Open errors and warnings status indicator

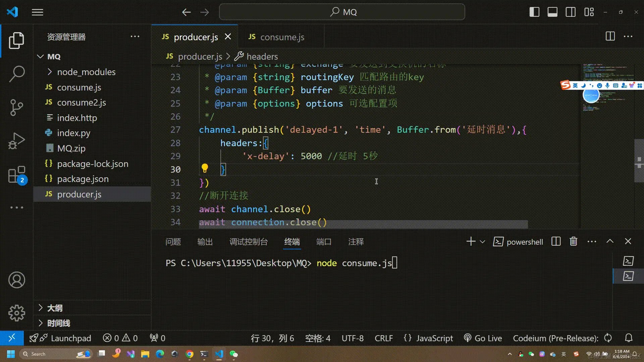[x=120, y=338]
